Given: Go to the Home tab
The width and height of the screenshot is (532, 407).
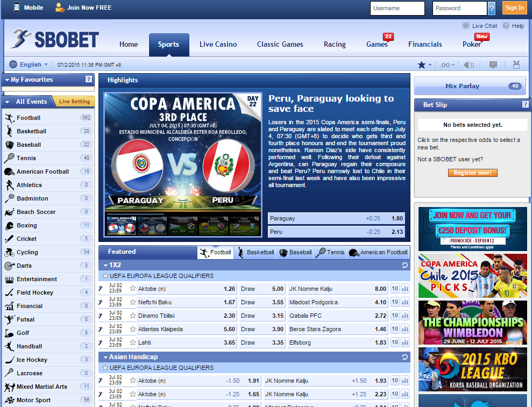Looking at the screenshot, I should [129, 45].
